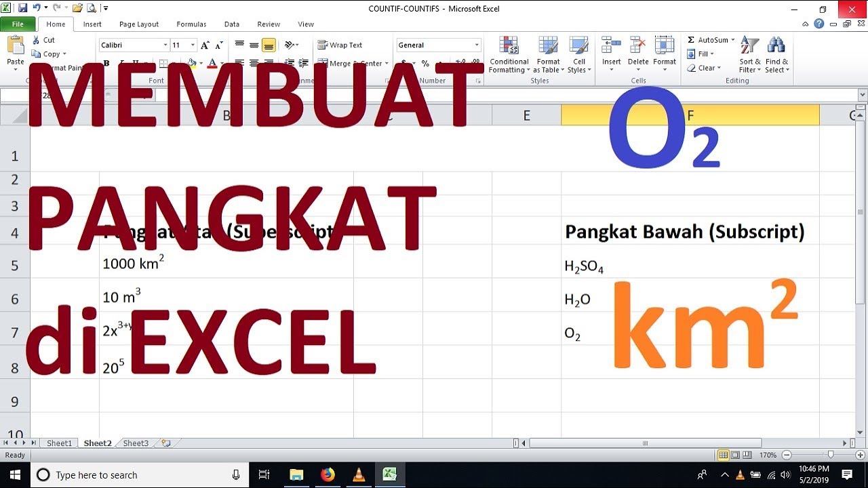Apply percent style to cell
The height and width of the screenshot is (488, 868).
click(425, 63)
